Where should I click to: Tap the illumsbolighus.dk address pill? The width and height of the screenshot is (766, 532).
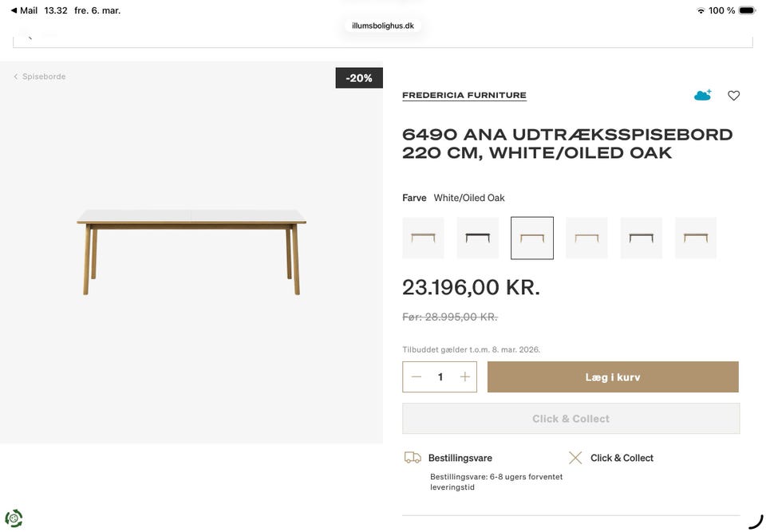click(x=383, y=26)
